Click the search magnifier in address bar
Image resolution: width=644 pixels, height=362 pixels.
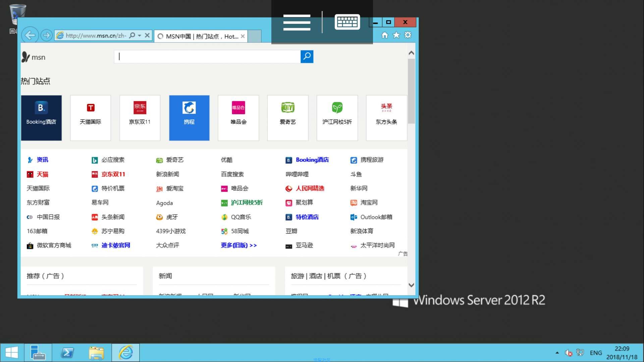point(132,35)
